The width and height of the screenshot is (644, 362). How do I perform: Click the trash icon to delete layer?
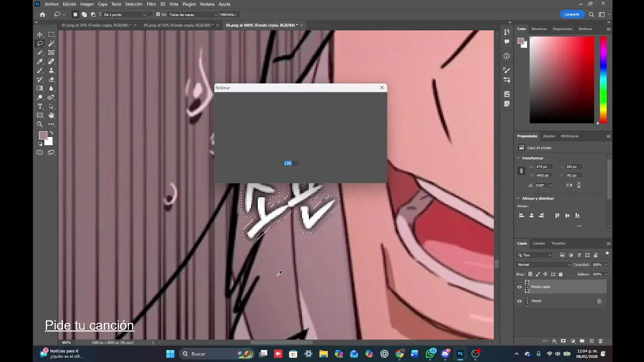(601, 341)
